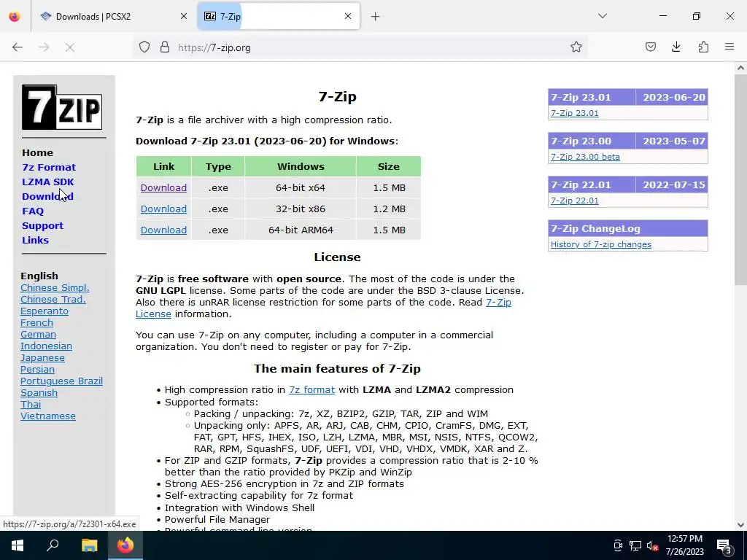Switch language to Thai

tap(31, 404)
